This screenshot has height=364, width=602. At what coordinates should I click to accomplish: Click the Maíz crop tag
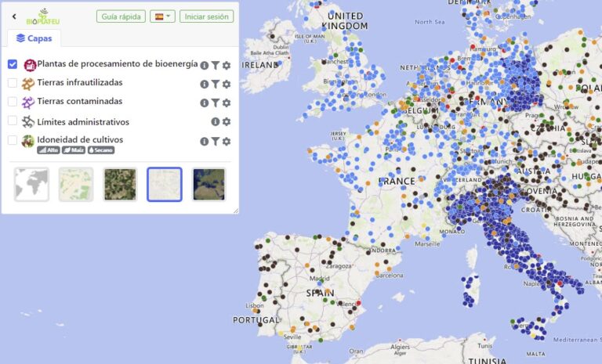(x=74, y=150)
